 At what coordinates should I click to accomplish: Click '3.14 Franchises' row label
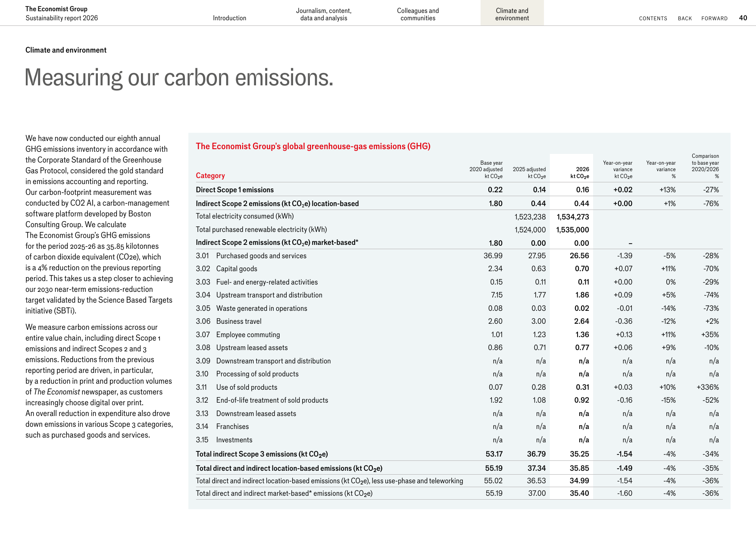click(222, 427)
